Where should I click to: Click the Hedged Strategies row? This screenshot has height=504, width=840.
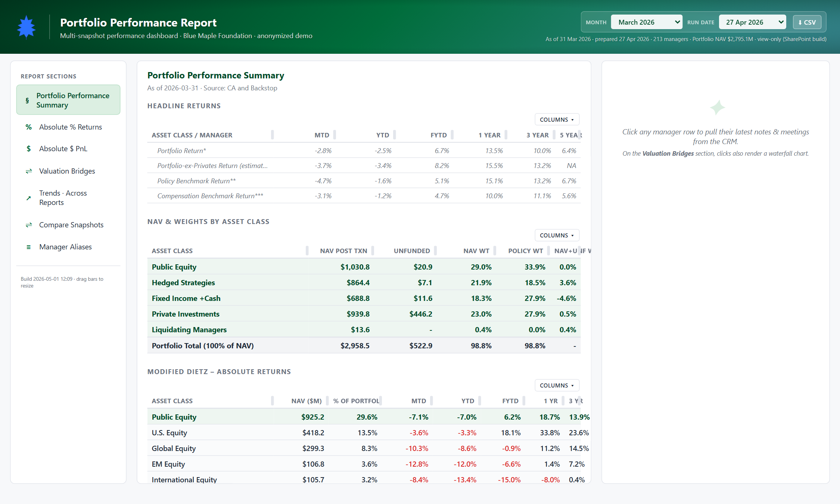click(x=364, y=282)
